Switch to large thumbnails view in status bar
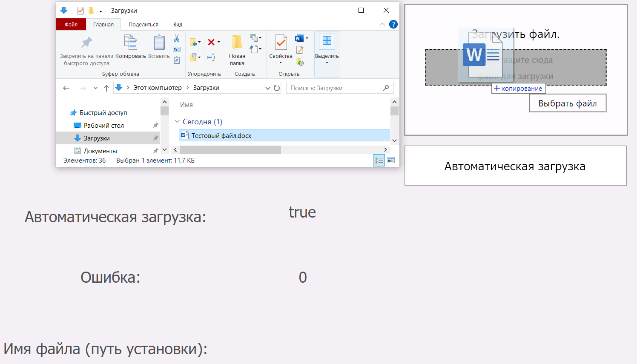The width and height of the screenshot is (637, 364). (390, 161)
